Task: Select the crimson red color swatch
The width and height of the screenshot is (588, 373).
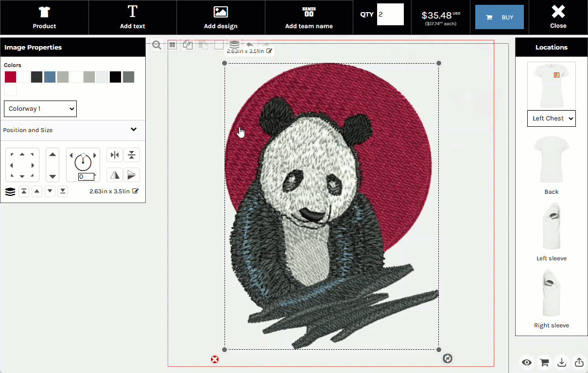Action: (10, 77)
